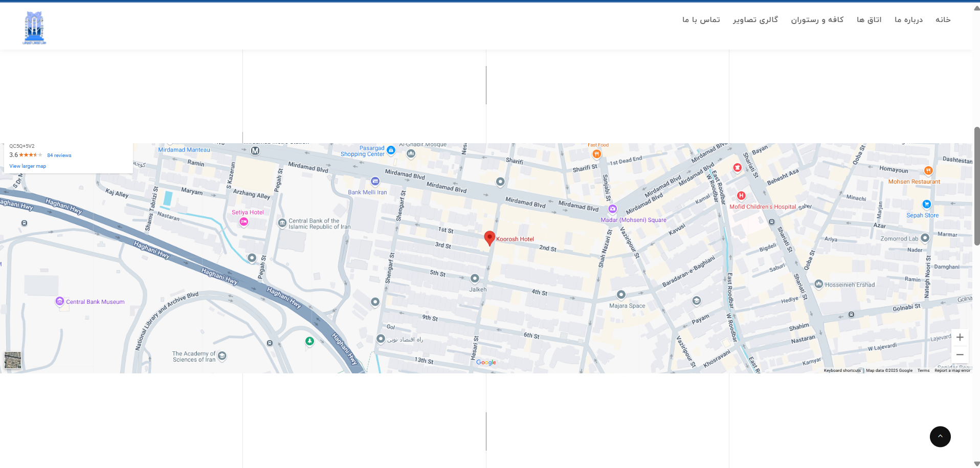Zoom out the map with minus button
Image resolution: width=980 pixels, height=468 pixels.
pos(960,355)
